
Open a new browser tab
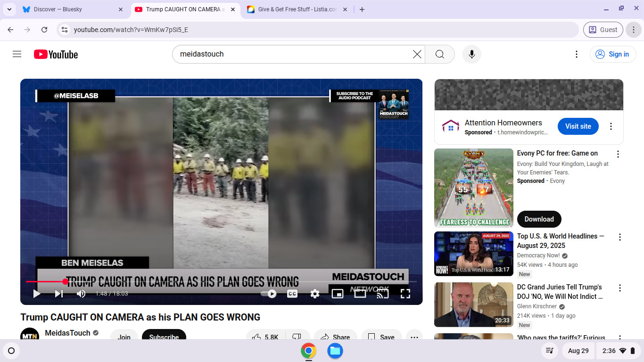pyautogui.click(x=362, y=9)
